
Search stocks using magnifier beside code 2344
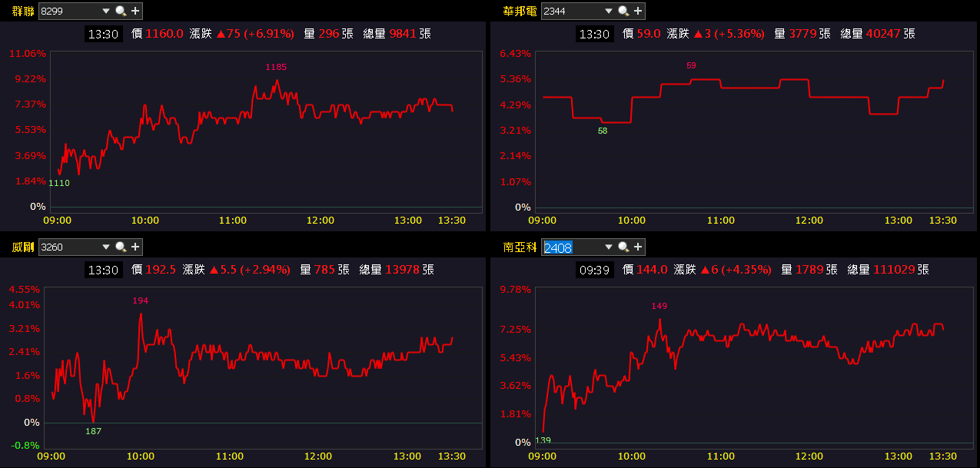click(623, 11)
